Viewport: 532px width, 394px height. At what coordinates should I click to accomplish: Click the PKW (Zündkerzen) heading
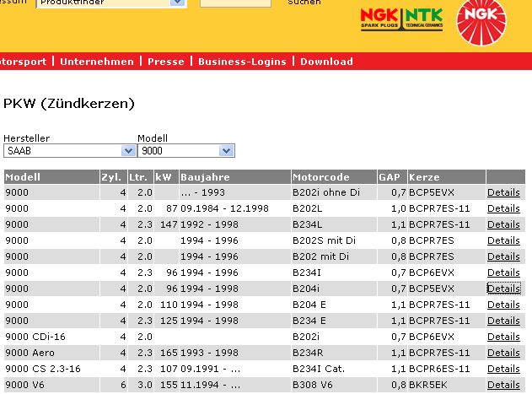click(69, 103)
